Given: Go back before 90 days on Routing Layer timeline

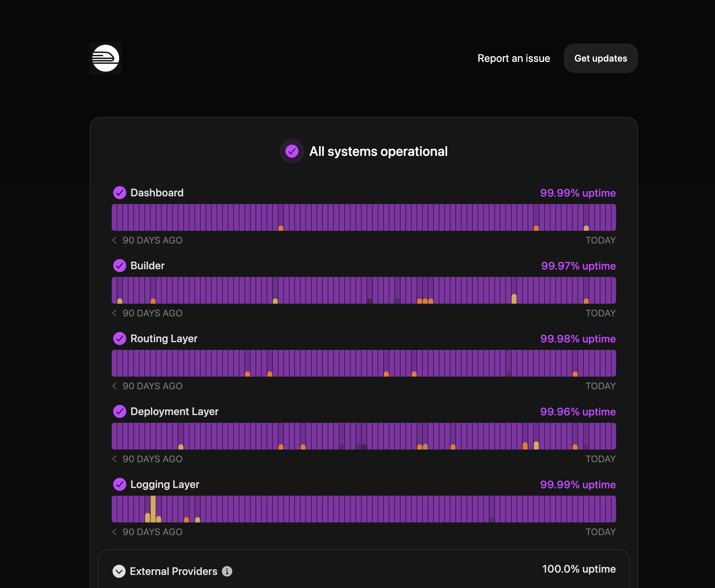Looking at the screenshot, I should pyautogui.click(x=114, y=386).
